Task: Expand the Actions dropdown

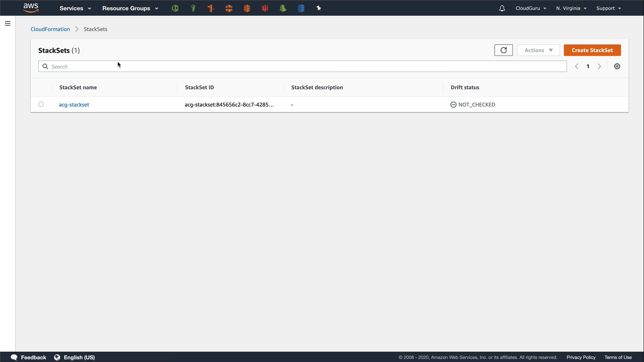Action: [x=538, y=50]
